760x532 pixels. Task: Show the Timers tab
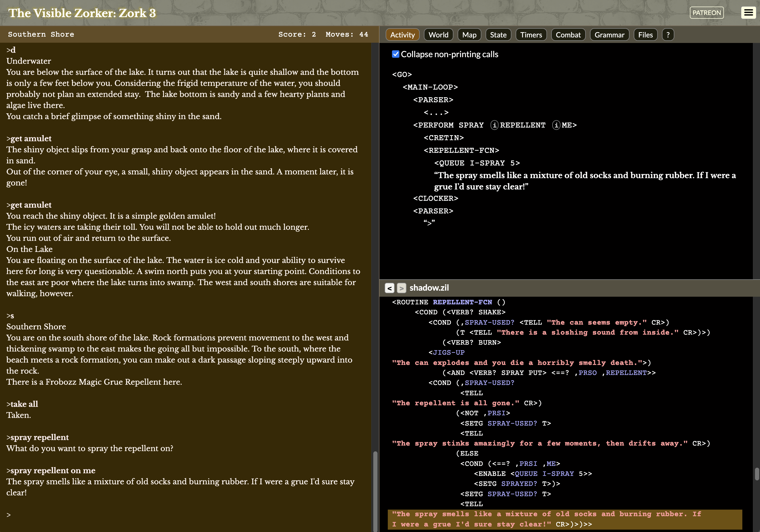(531, 35)
